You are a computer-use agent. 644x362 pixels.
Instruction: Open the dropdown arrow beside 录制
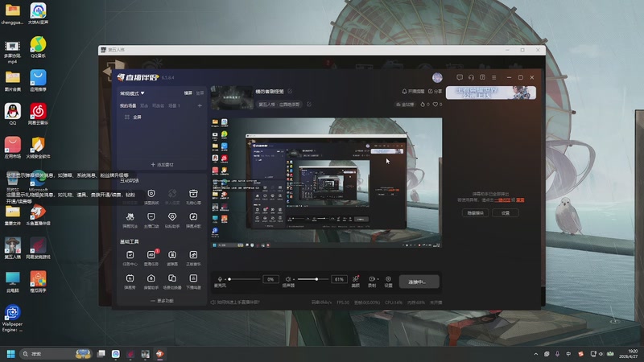tap(378, 279)
